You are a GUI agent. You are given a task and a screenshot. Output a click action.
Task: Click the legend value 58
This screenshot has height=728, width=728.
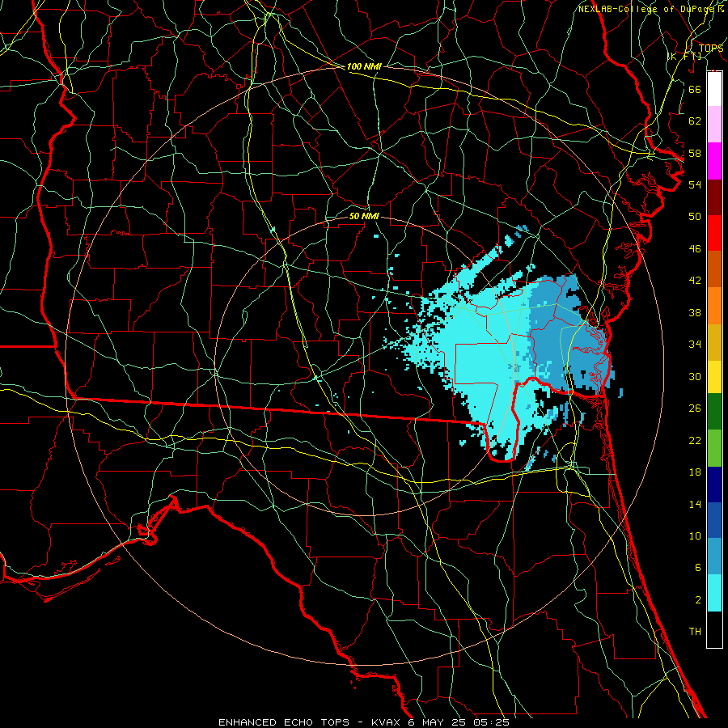coord(695,153)
